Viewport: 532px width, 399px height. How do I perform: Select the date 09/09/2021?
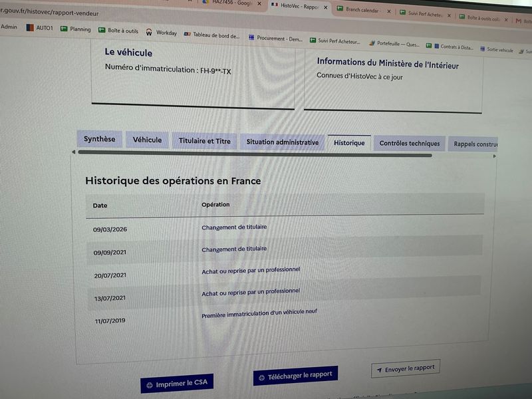[110, 253]
